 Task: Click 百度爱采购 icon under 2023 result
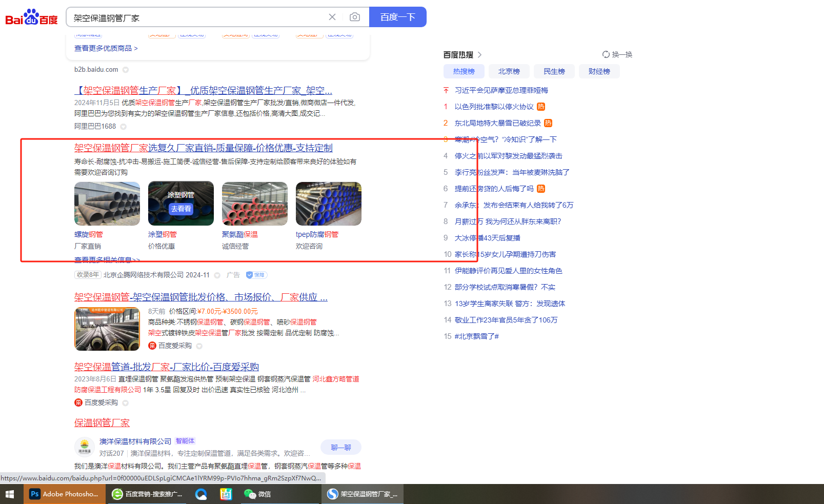[x=78, y=402]
